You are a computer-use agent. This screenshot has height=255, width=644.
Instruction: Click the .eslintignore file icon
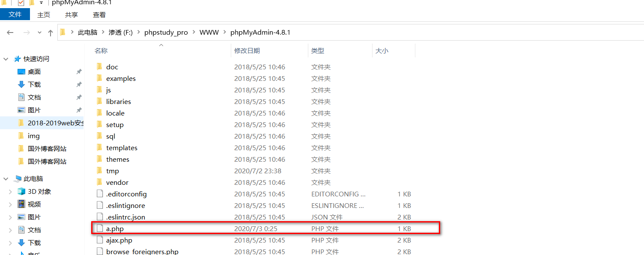100,205
